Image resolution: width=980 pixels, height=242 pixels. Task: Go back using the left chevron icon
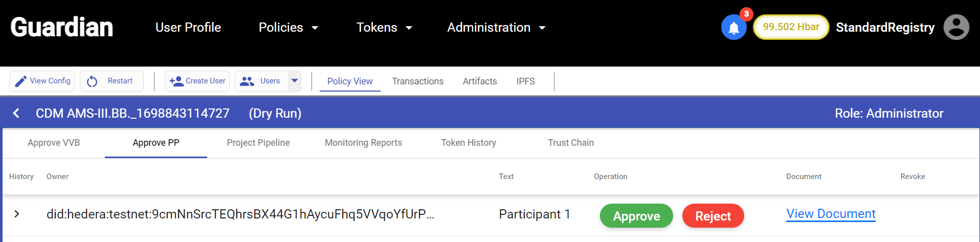tap(16, 113)
